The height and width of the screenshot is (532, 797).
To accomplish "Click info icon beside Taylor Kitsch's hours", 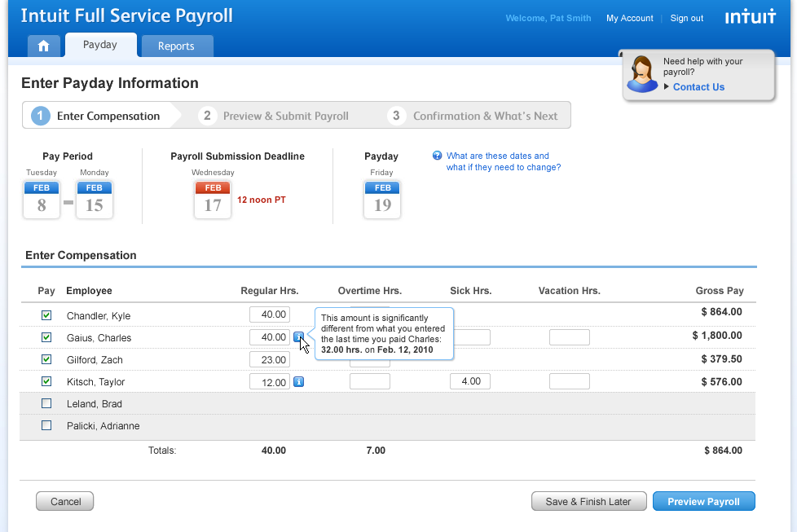I will (x=298, y=381).
